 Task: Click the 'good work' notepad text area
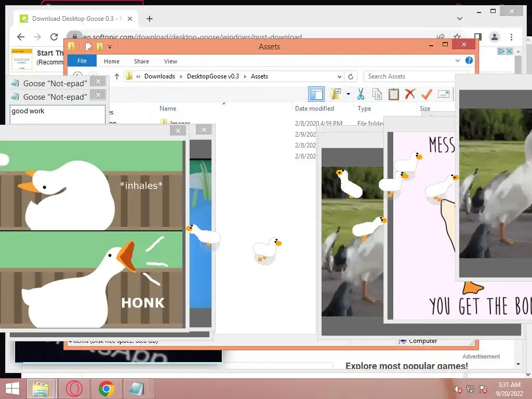tap(58, 114)
